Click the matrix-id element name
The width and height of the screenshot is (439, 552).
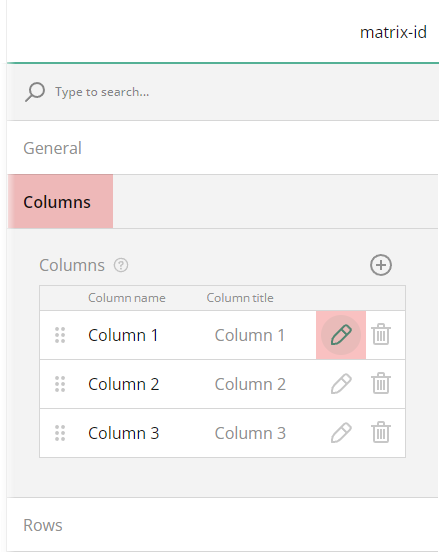tap(393, 32)
